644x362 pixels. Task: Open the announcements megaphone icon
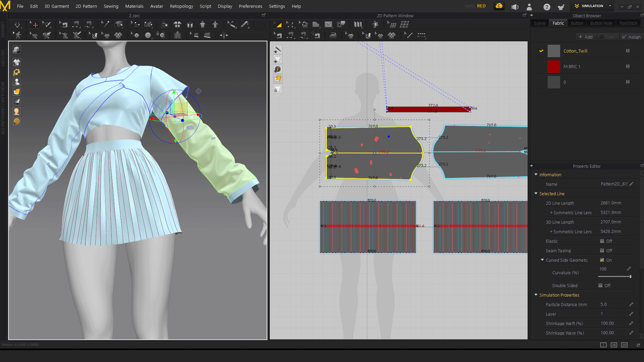click(515, 7)
